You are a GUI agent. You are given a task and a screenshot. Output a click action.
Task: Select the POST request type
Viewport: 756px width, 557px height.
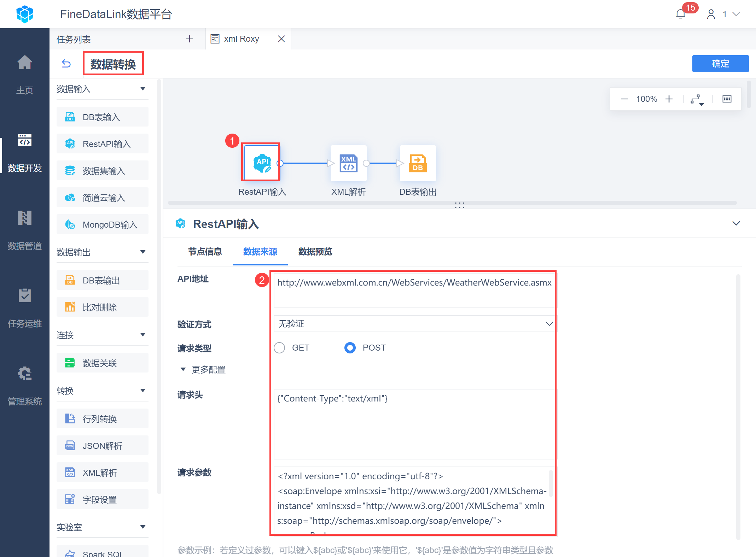(350, 348)
